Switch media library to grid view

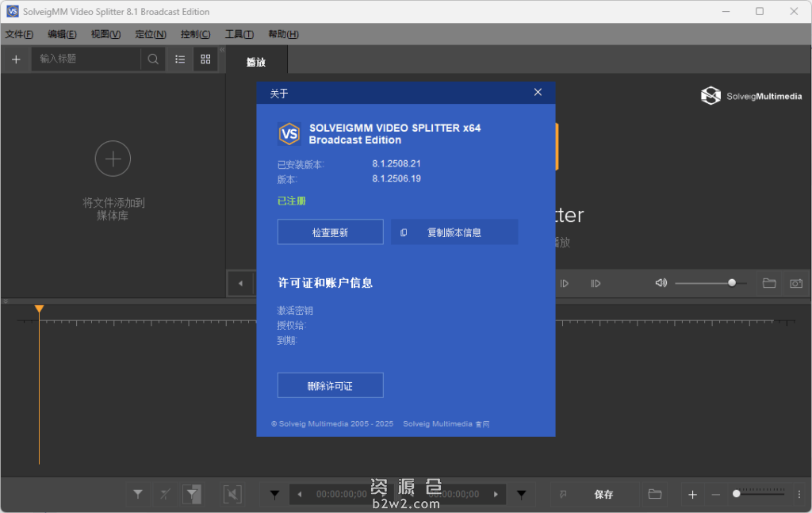(x=205, y=59)
